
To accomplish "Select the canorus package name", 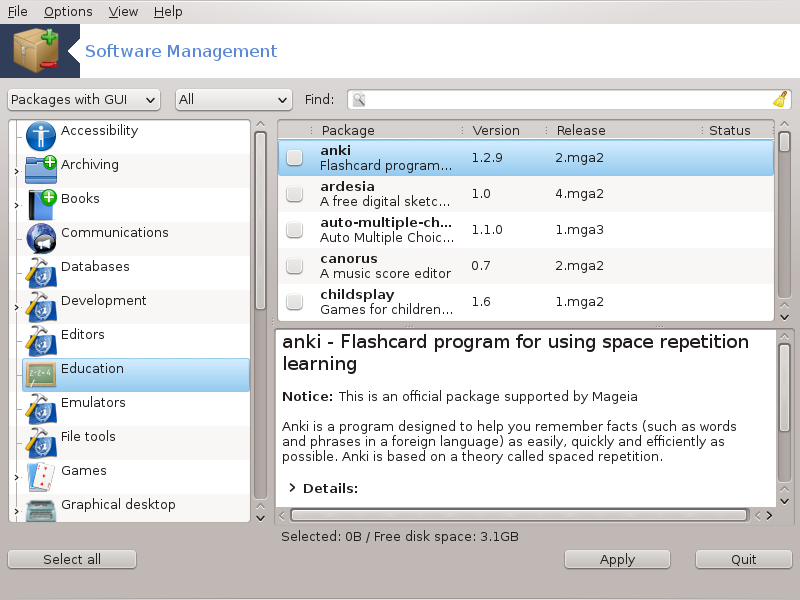I will [349, 259].
